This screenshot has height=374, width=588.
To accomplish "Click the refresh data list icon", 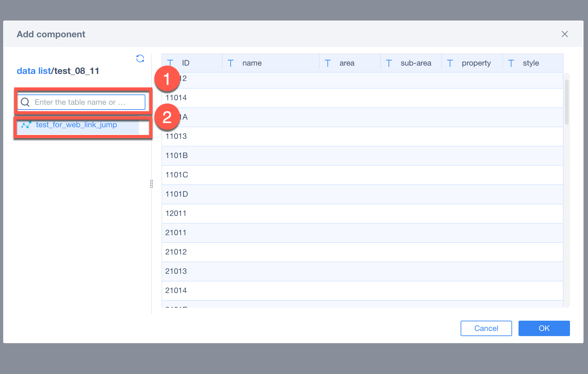I will 140,58.
